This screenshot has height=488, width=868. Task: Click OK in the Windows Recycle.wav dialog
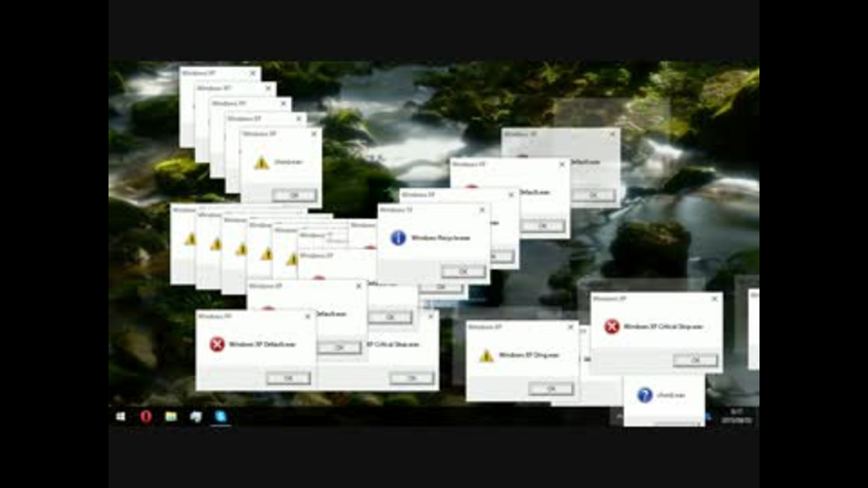[463, 271]
